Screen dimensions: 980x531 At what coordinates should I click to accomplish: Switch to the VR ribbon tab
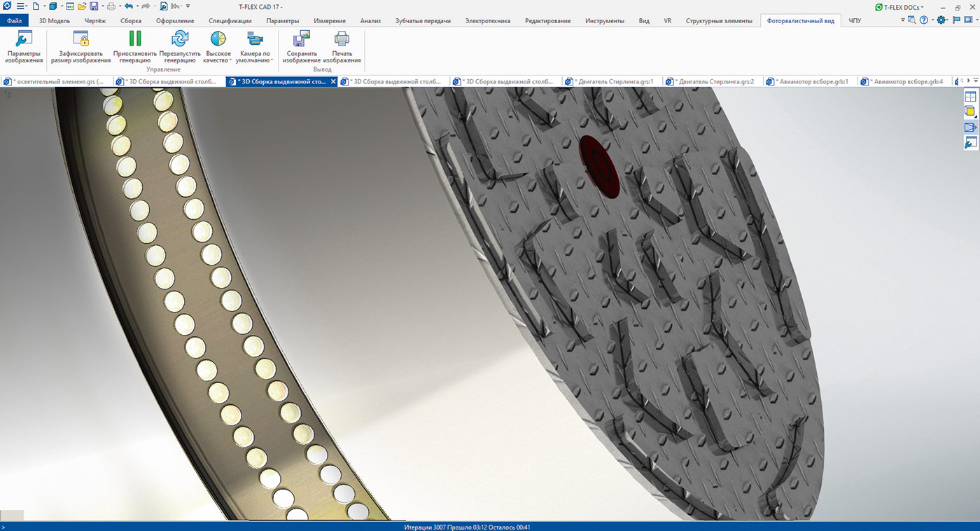click(x=667, y=21)
